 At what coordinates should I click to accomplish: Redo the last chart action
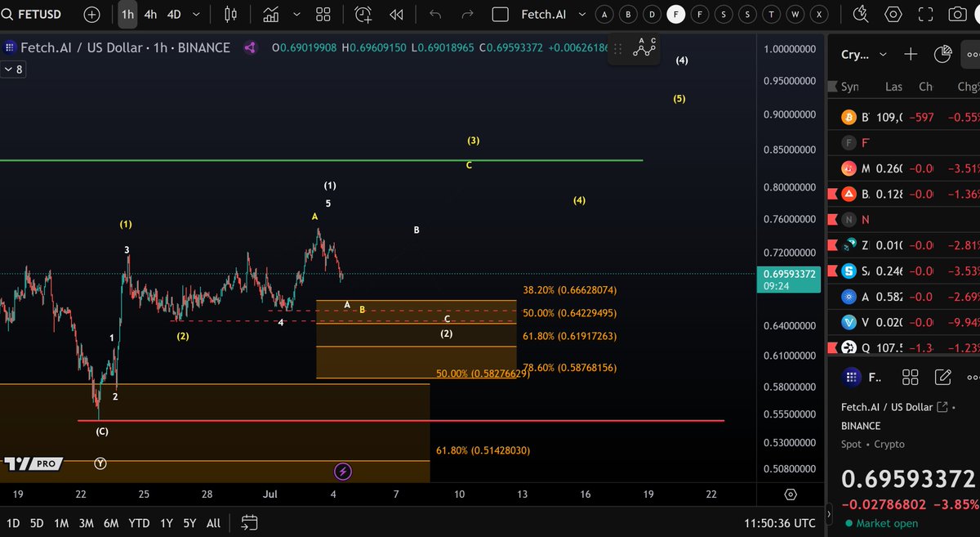coord(467,14)
